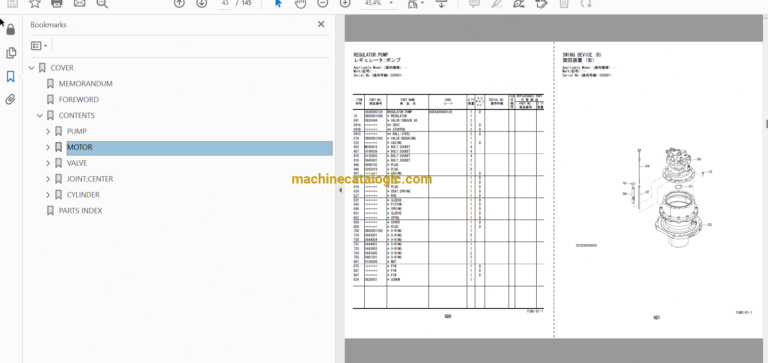Viewport: 768px width, 363px height.
Task: Click the bookmark icon beside MEMORANDUM
Action: tap(50, 84)
